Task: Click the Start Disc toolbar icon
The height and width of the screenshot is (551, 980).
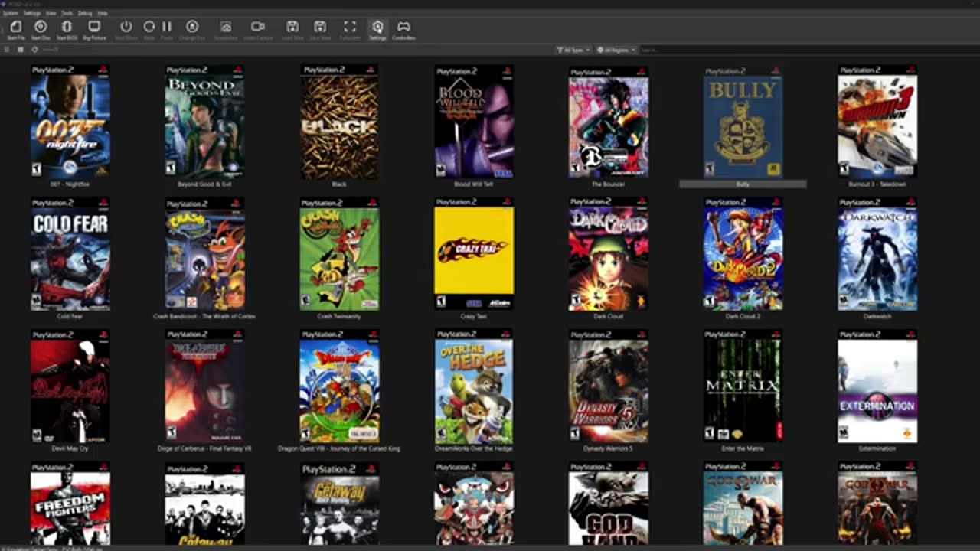Action: click(x=41, y=27)
